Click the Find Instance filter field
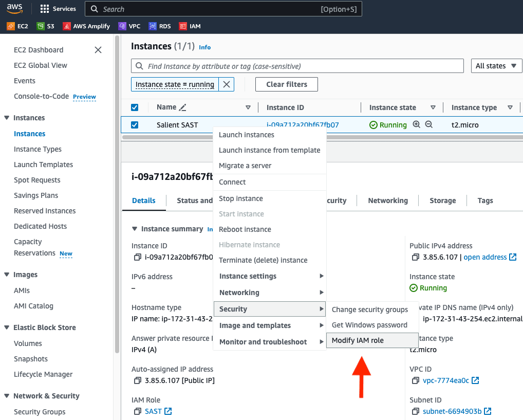Screen dimensions: 523x420 click(x=297, y=66)
